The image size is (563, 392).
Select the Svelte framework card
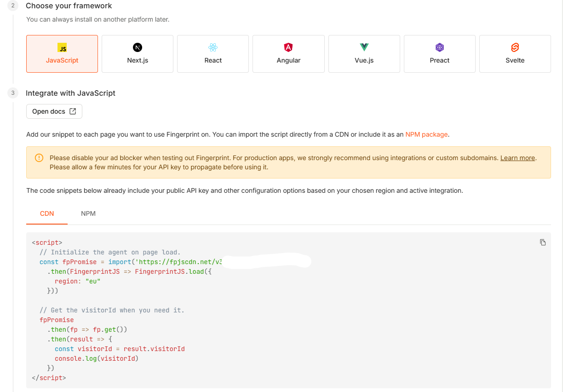click(x=515, y=54)
